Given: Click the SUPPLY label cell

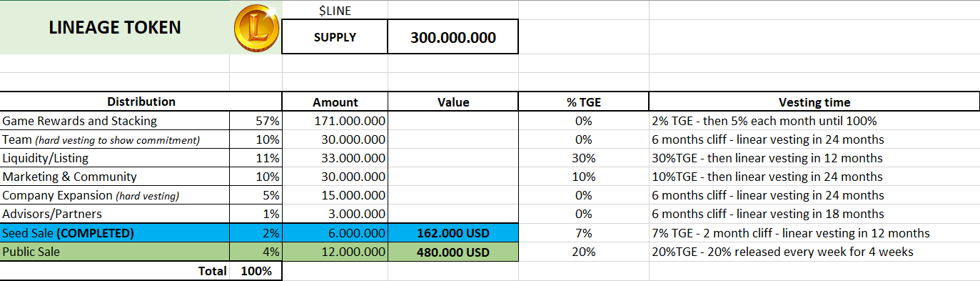Looking at the screenshot, I should click(x=335, y=37).
